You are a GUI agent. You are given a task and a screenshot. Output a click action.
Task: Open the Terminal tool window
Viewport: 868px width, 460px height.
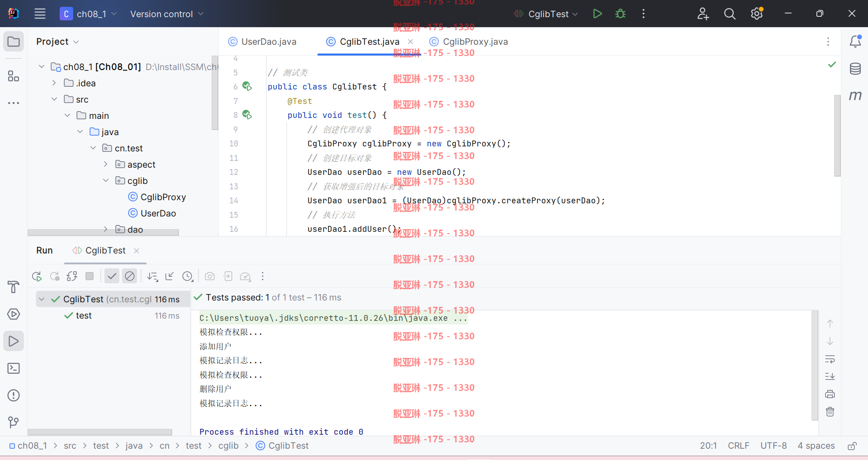tap(14, 368)
